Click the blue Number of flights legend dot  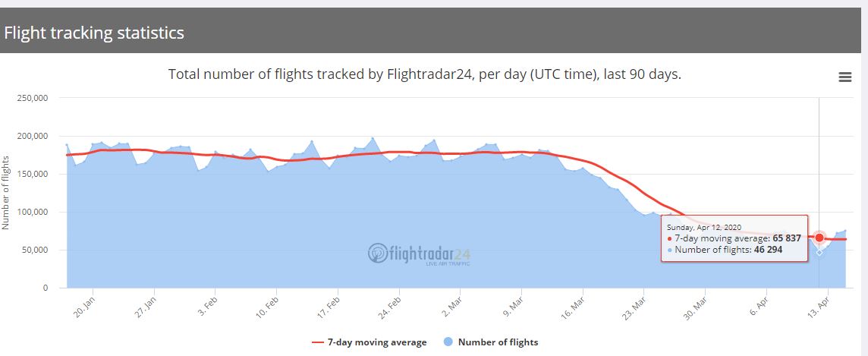[x=448, y=342]
